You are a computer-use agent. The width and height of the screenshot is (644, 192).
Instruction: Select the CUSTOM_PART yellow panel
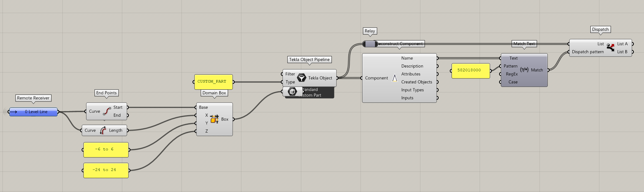(x=213, y=82)
